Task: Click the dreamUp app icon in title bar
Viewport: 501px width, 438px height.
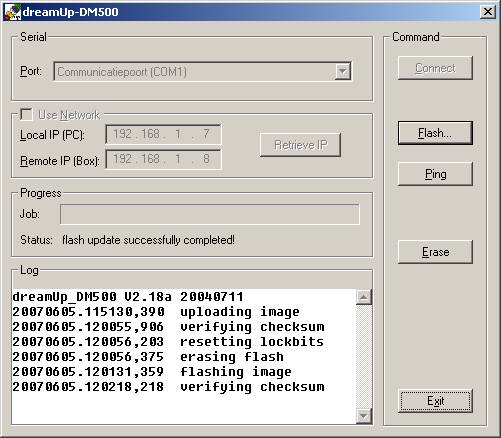Action: pos(13,12)
